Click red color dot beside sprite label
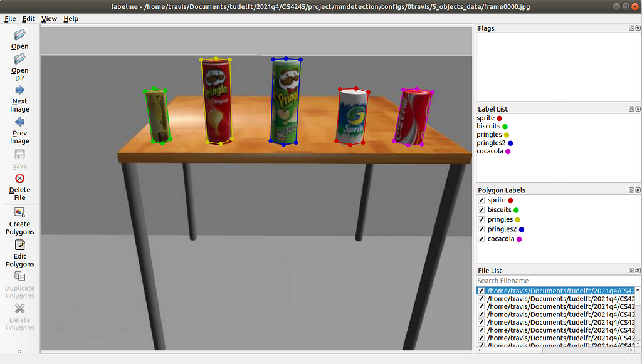Viewport: 642px width, 364px height. click(x=500, y=118)
